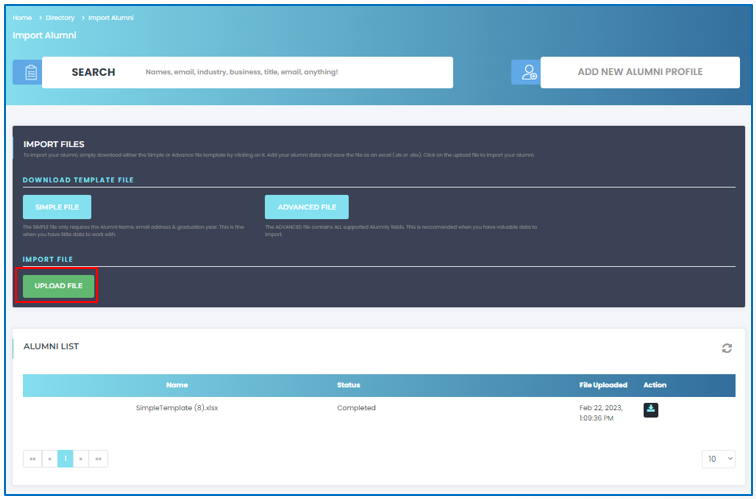The image size is (756, 499).
Task: Select page 1 in pagination
Action: tap(65, 459)
